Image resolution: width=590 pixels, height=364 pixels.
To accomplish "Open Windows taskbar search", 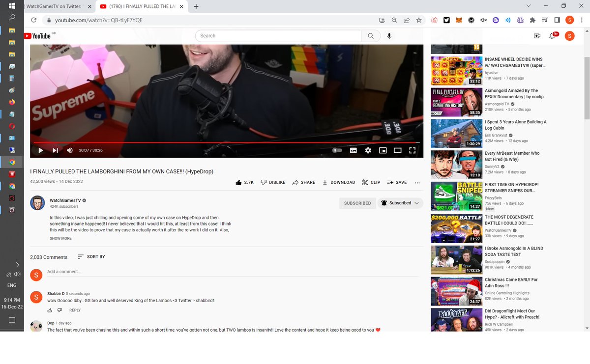I will pos(12,18).
